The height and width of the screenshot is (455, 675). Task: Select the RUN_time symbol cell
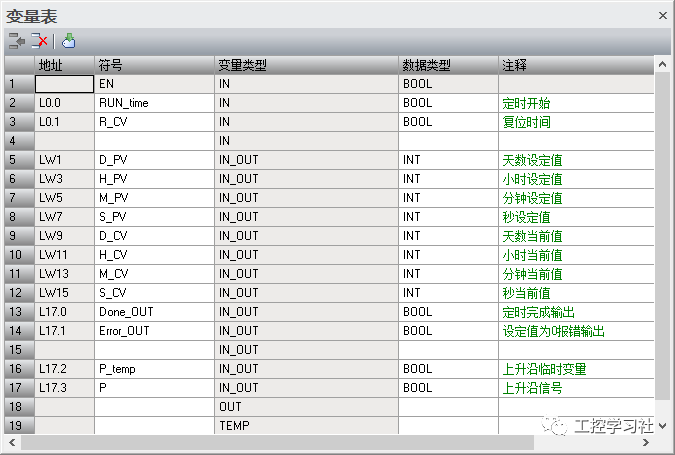point(155,103)
